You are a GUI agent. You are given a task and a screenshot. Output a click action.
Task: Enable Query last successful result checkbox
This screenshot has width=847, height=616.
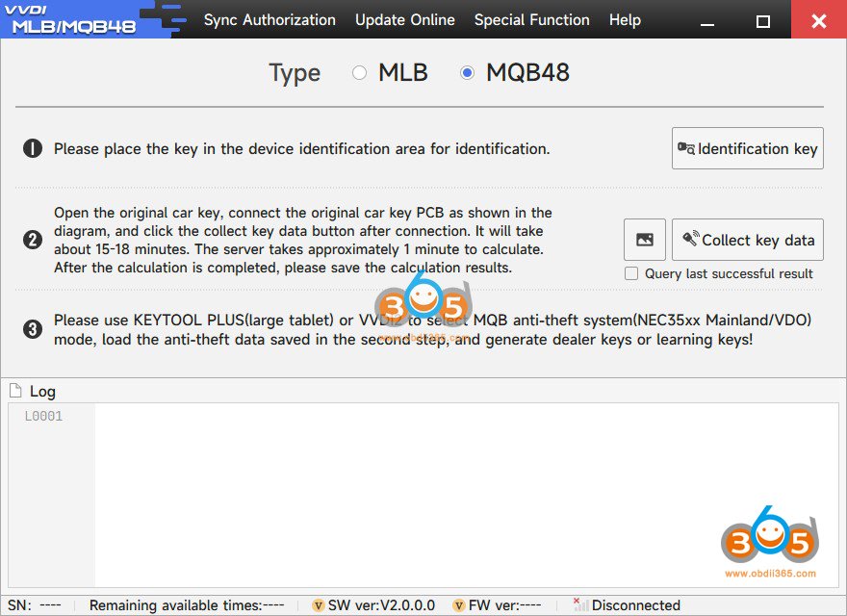[631, 273]
